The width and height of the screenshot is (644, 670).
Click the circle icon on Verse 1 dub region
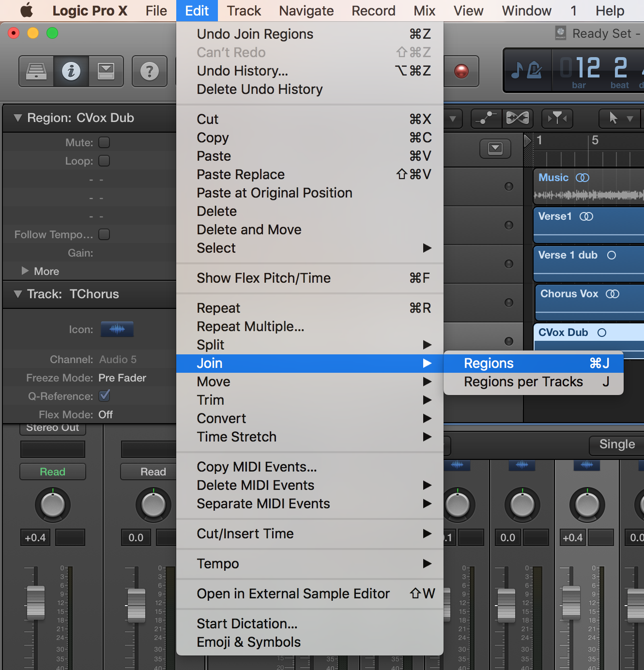pos(612,255)
